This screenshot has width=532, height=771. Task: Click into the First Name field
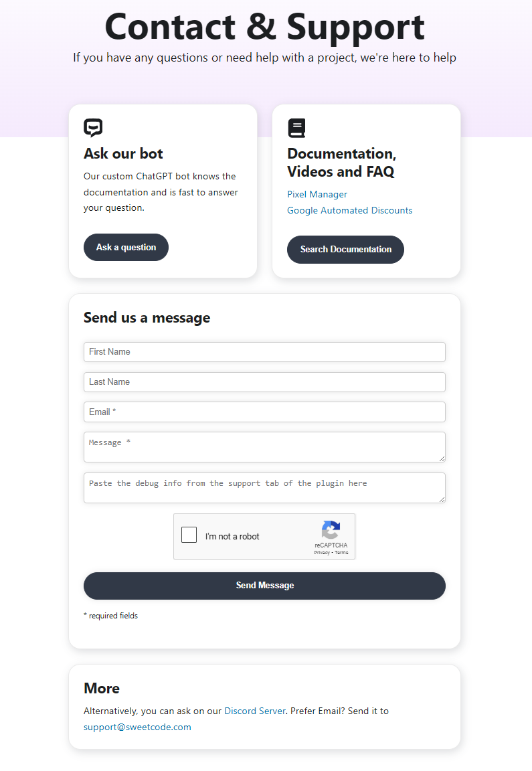point(264,352)
